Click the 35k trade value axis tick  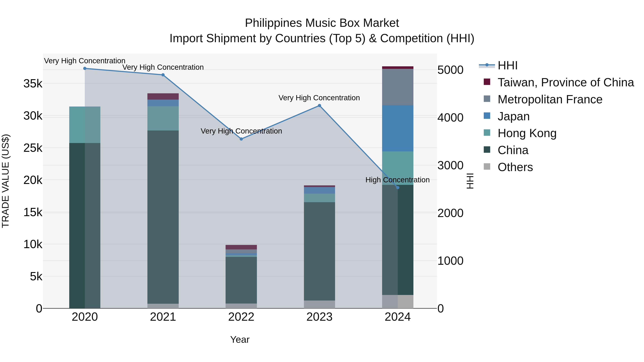[33, 84]
